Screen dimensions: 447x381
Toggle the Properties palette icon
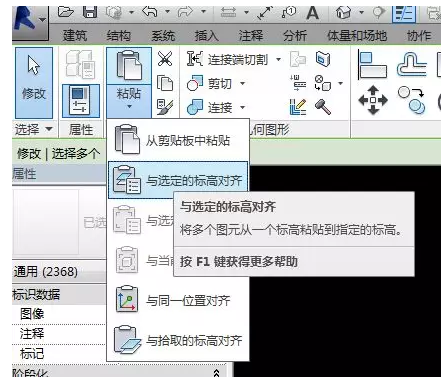click(x=81, y=101)
